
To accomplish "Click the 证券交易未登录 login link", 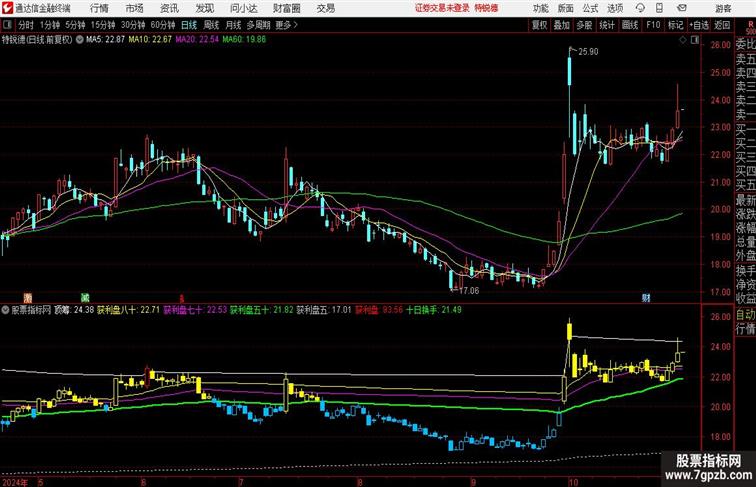I will click(x=442, y=8).
